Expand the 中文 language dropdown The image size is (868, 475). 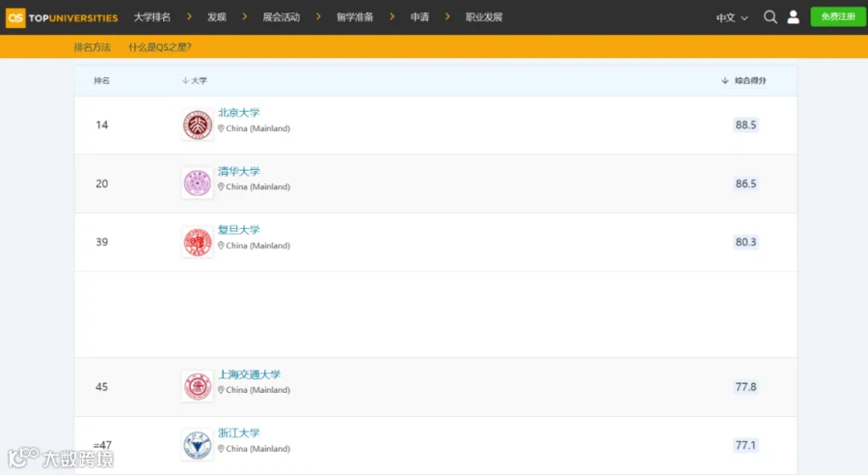732,17
